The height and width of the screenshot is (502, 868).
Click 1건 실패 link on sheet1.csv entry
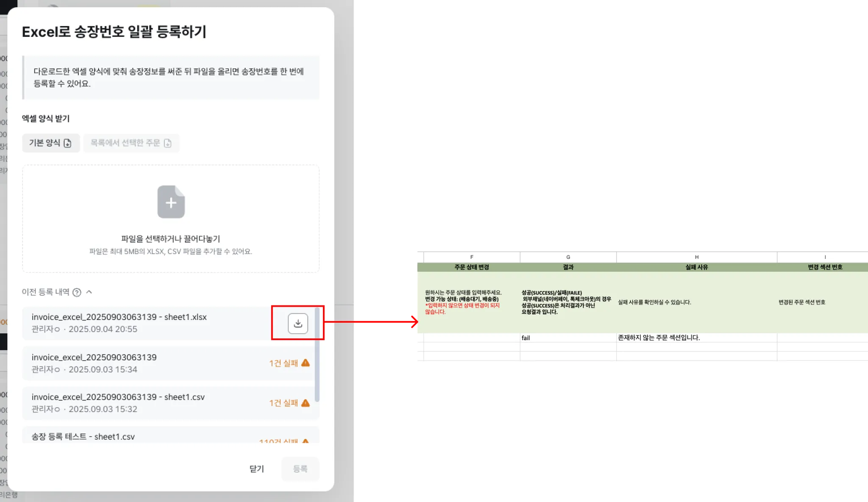click(x=283, y=403)
